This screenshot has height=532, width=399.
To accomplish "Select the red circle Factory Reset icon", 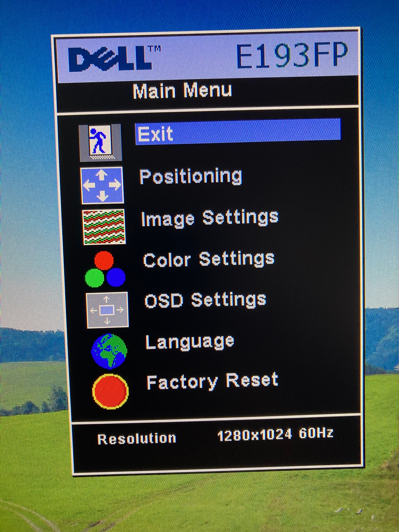I will pyautogui.click(x=110, y=391).
